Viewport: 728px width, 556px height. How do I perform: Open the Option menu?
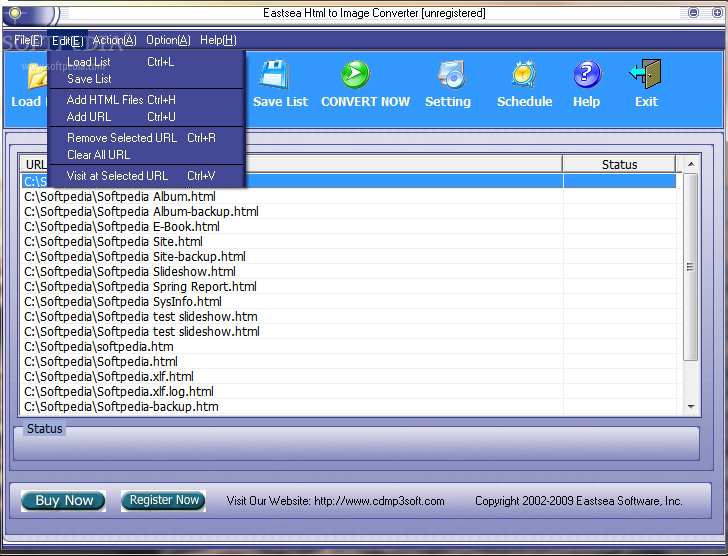point(169,40)
